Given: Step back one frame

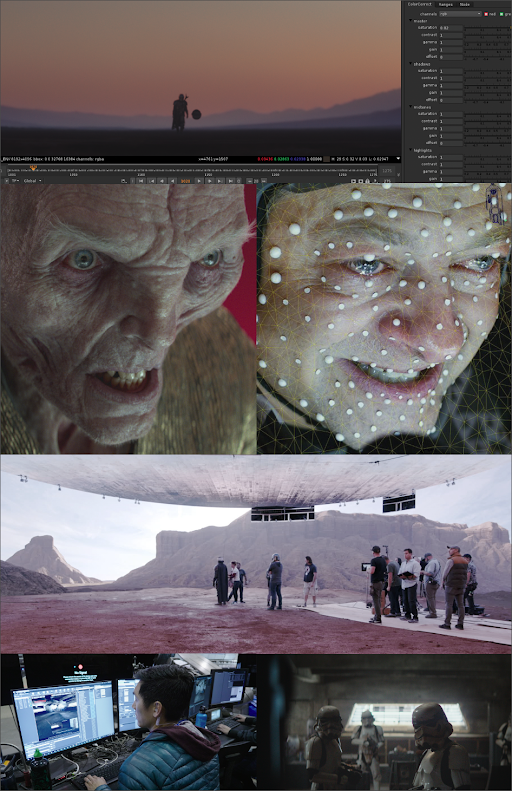Looking at the screenshot, I should click(x=161, y=181).
